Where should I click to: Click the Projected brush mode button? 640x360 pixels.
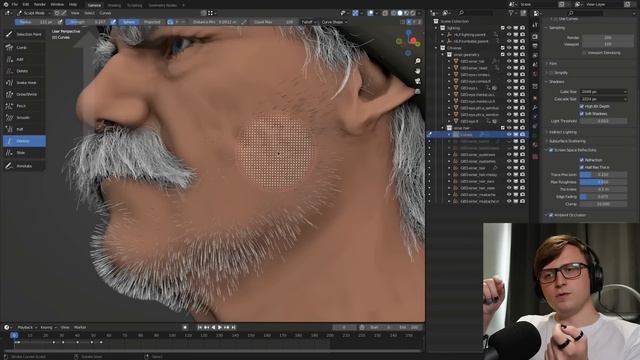pyautogui.click(x=151, y=22)
